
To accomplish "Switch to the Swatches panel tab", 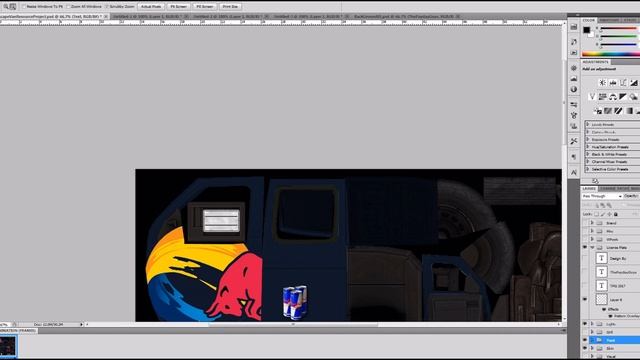I will click(x=609, y=20).
